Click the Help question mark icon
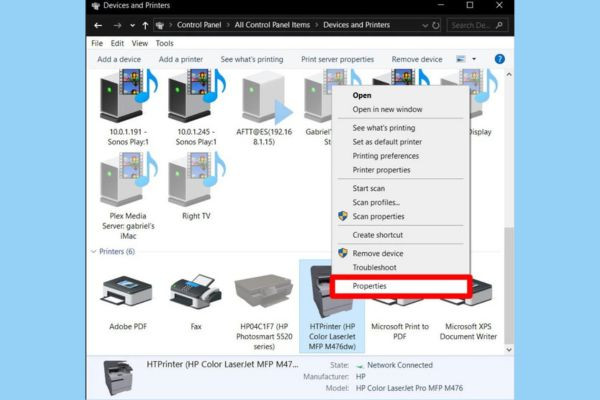Screen dimensions: 600x400 (x=499, y=59)
